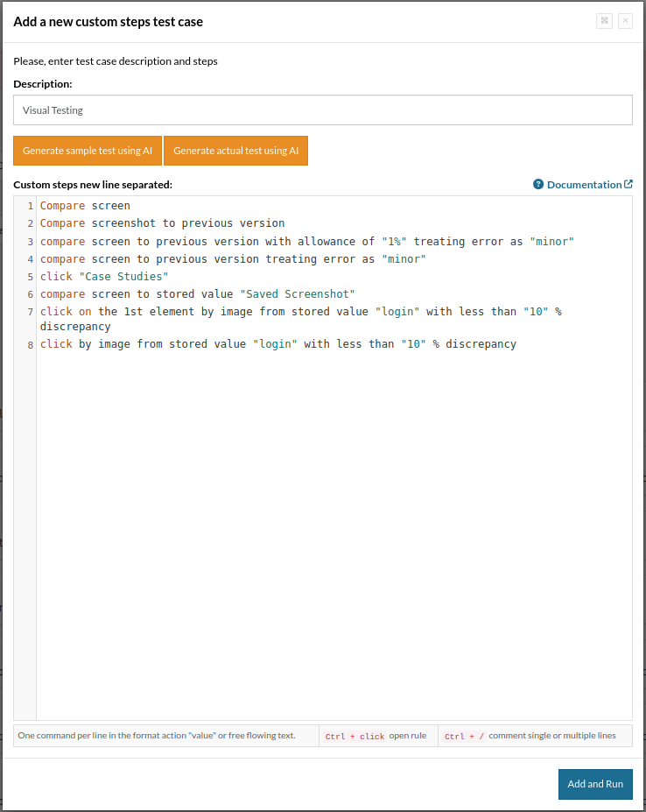Place cursor on line 1 Compare screen
This screenshot has width=646, height=812.
[x=85, y=206]
